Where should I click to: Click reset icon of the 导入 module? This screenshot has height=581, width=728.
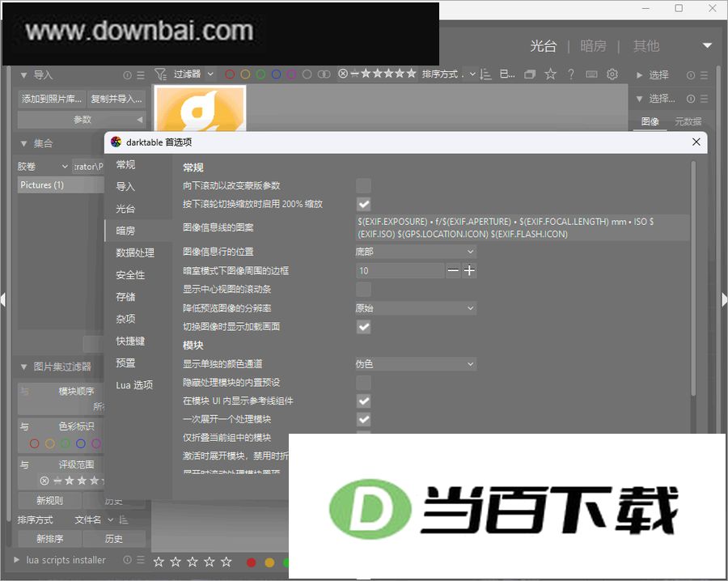point(127,75)
